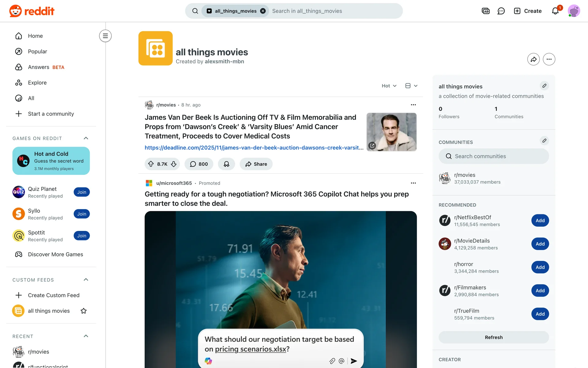Open the notifications bell
This screenshot has width=588, height=368.
click(x=555, y=11)
